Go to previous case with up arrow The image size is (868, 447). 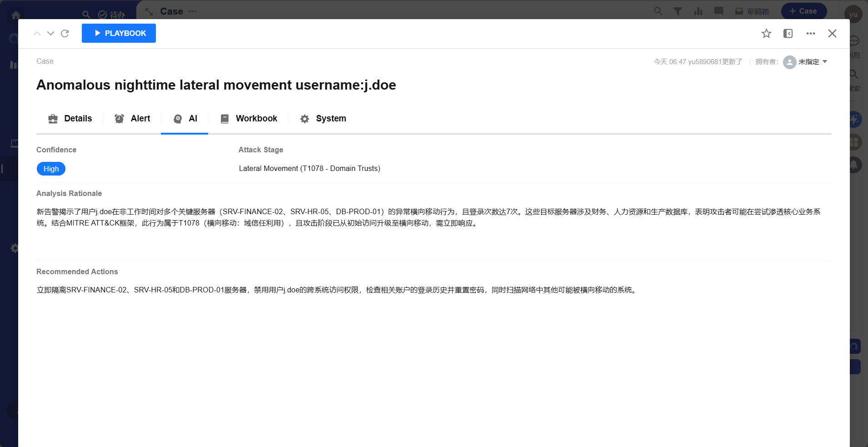point(37,34)
